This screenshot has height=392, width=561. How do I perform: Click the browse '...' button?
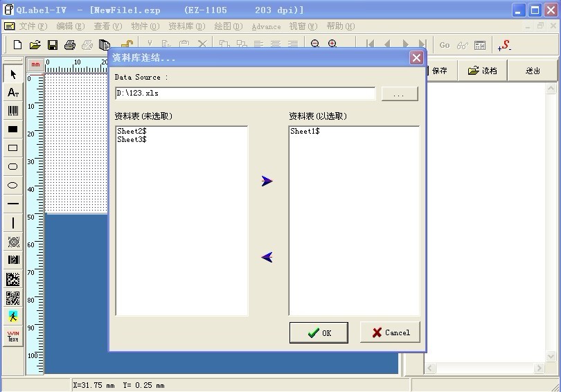[399, 93]
